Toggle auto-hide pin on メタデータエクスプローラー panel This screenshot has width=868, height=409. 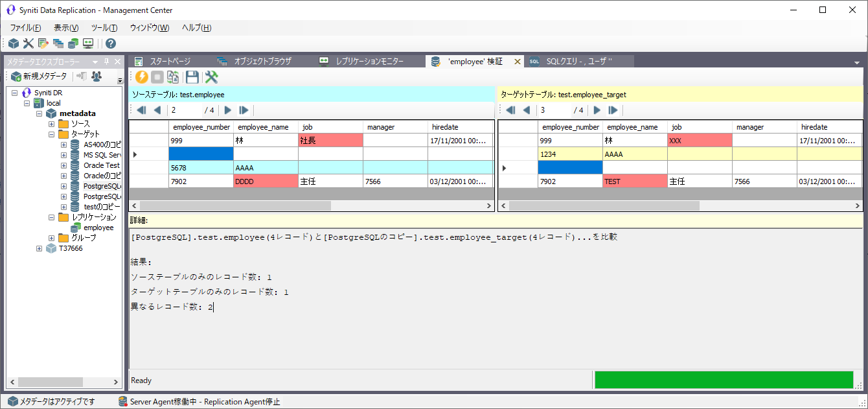coord(106,62)
